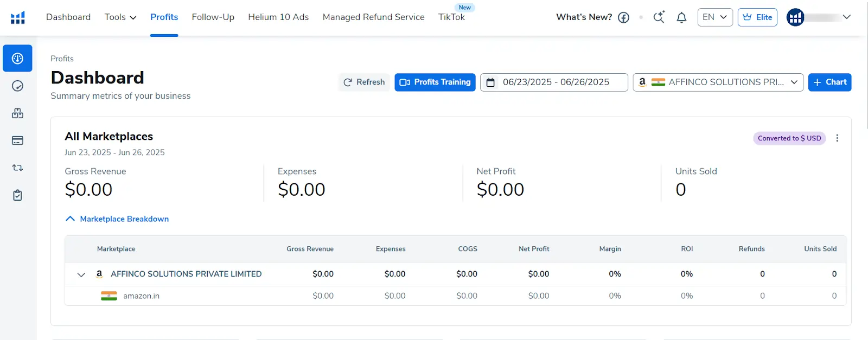Screen dimensions: 868x340
Task: Open the TikTok nav item
Action: coord(451,17)
